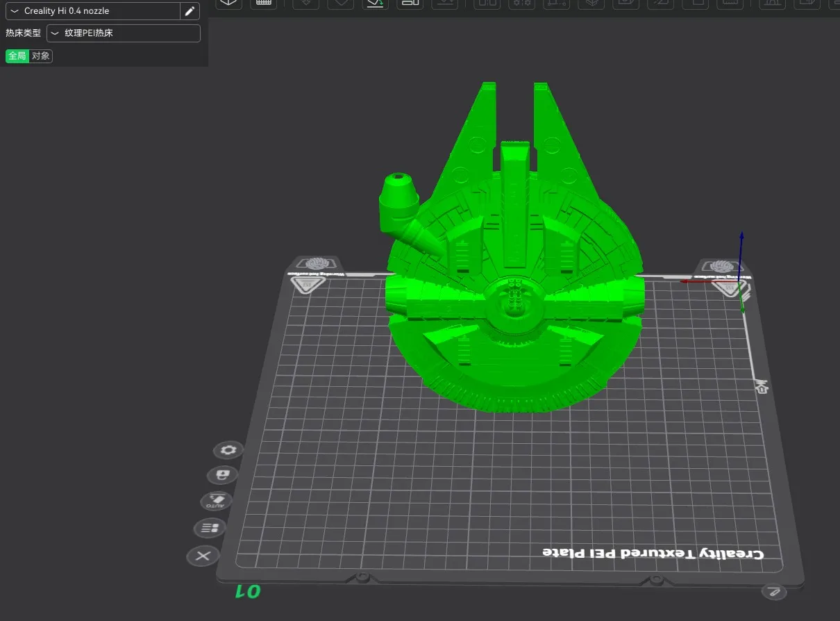Screen dimensions: 840x621
Task: Click the 热床类型 label
Action: point(24,33)
